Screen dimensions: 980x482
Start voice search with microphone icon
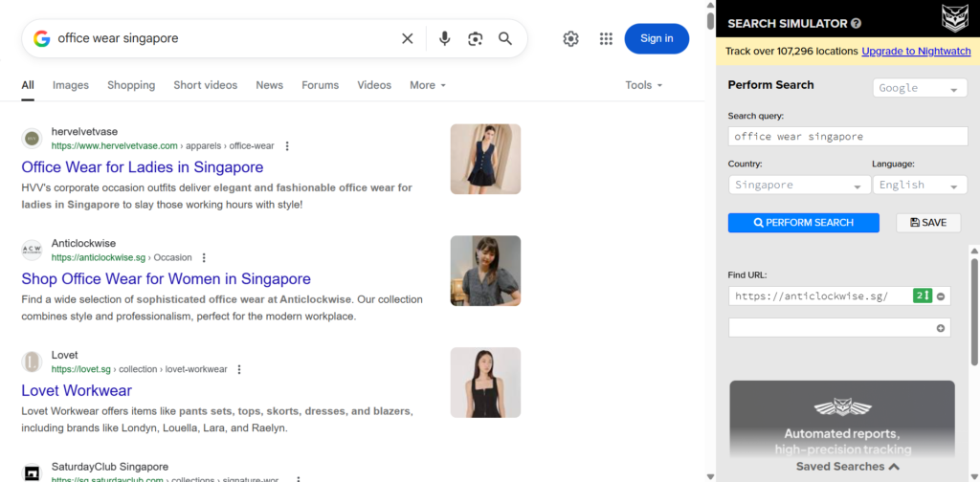tap(444, 38)
